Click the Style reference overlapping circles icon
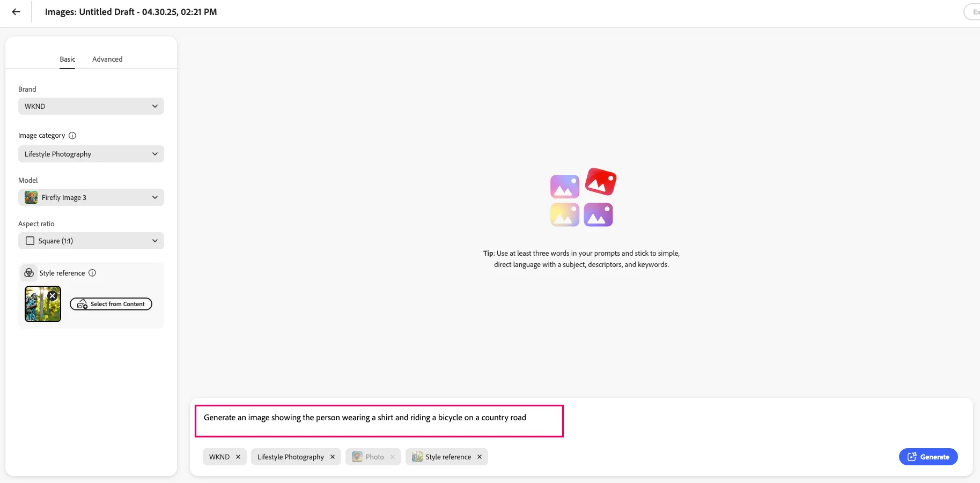The height and width of the screenshot is (483, 980). 29,273
